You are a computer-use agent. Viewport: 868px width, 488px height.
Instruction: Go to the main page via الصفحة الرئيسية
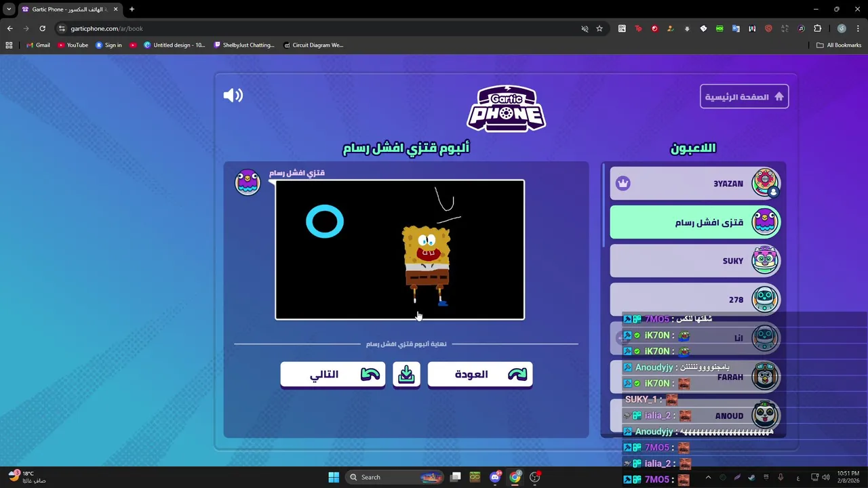click(745, 97)
